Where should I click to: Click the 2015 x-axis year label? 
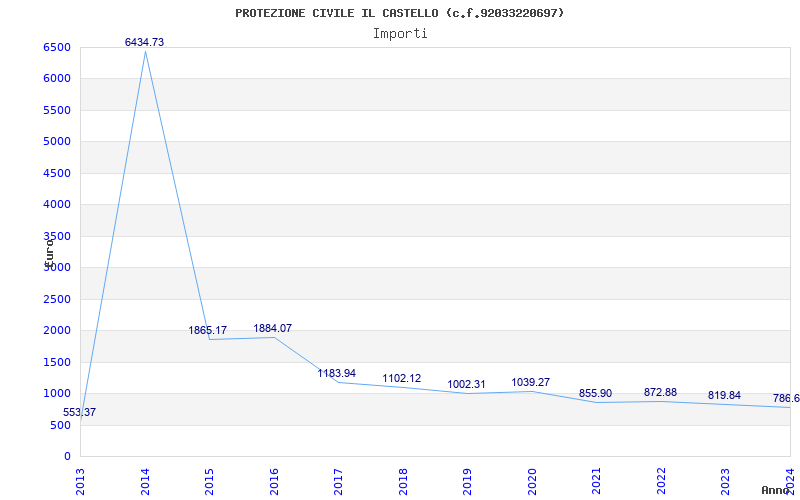pos(209,481)
